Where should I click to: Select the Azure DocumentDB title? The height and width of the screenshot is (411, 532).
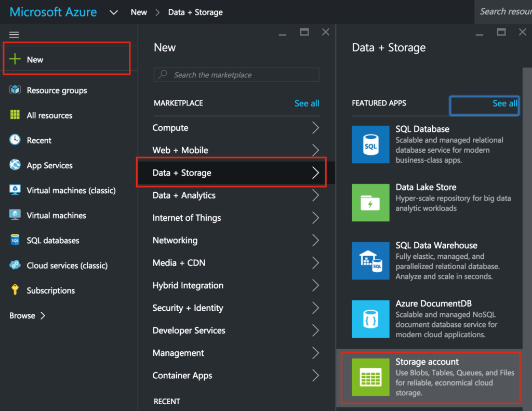coord(434,303)
